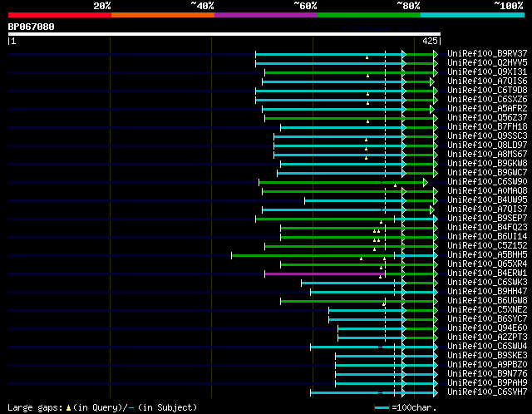Click the query name BP067080
Viewport: 532px width, 414px height.
click(31, 27)
